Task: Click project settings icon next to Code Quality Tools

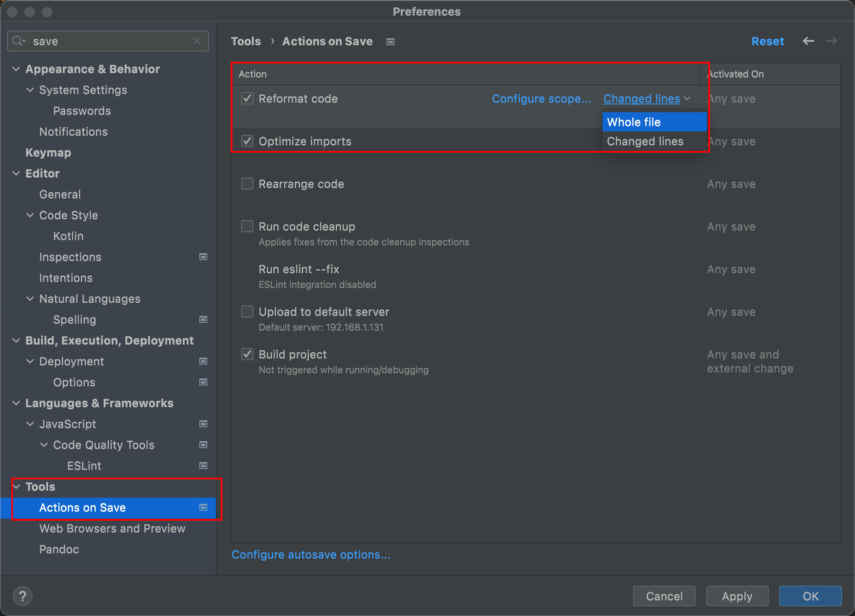Action: point(203,445)
